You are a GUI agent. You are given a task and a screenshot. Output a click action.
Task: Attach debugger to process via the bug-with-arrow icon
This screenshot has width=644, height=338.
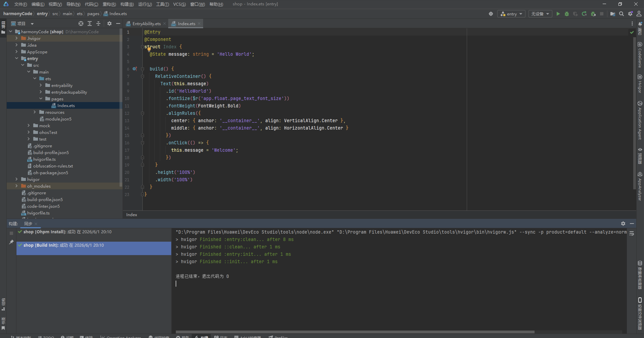(x=593, y=14)
